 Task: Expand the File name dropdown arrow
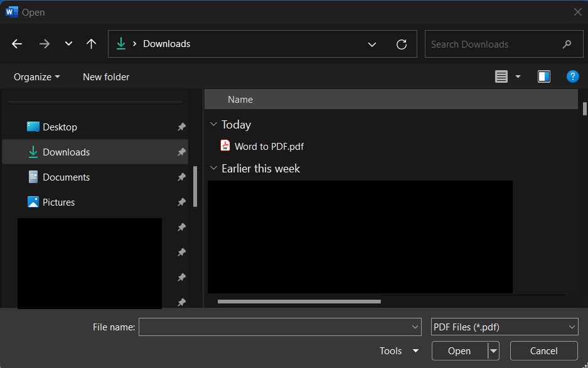415,327
